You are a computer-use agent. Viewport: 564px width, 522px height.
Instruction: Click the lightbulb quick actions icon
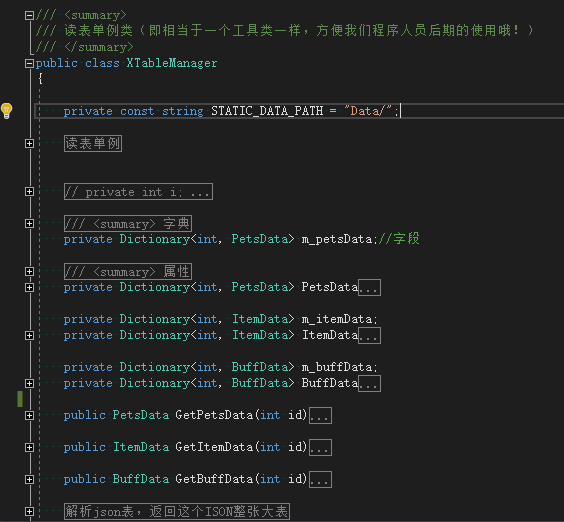tap(6, 110)
